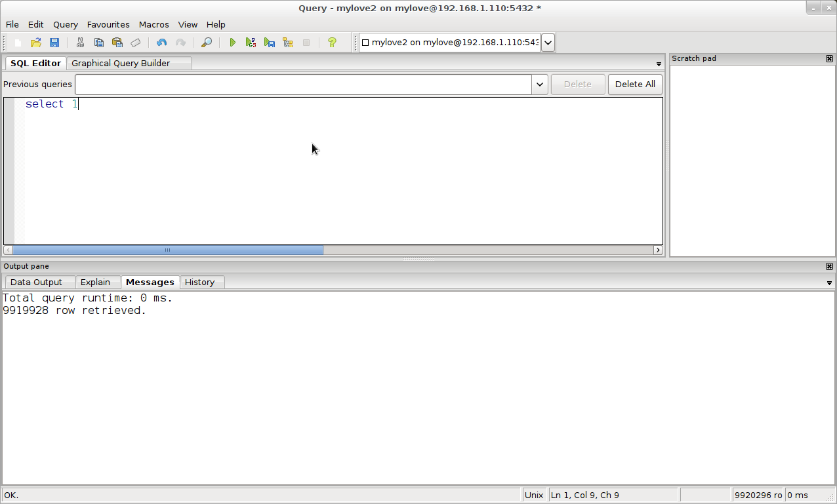Select the Graphical Query Builder tab

(x=121, y=64)
